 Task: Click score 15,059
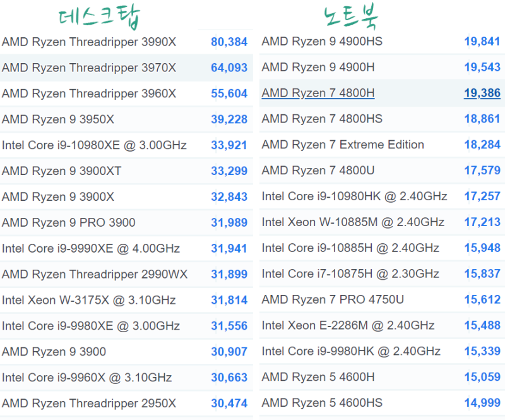tap(482, 377)
